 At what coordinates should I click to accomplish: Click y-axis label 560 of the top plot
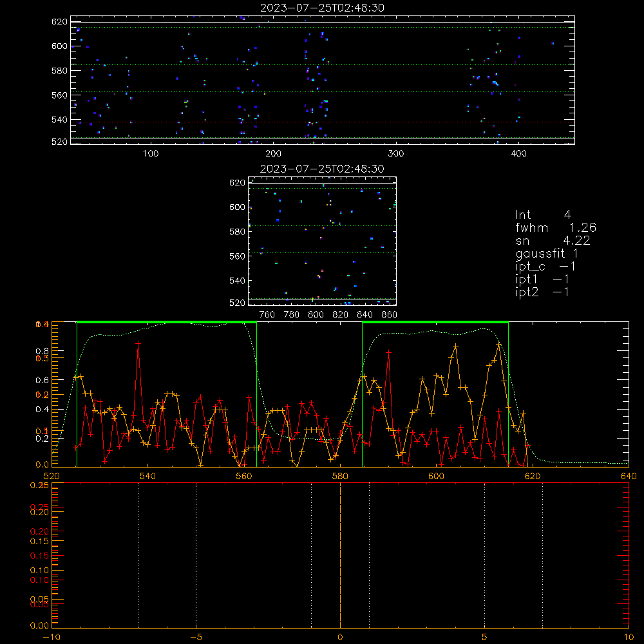[x=59, y=95]
